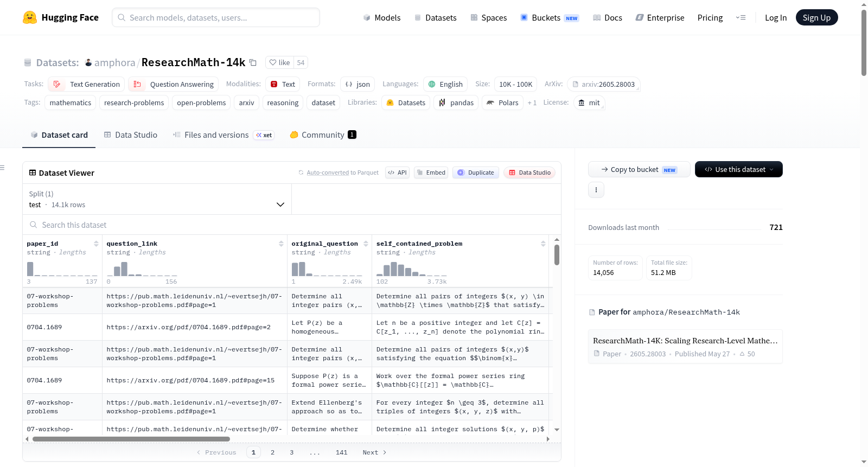Click the table's vertical scrollbar thumb

pos(557,255)
